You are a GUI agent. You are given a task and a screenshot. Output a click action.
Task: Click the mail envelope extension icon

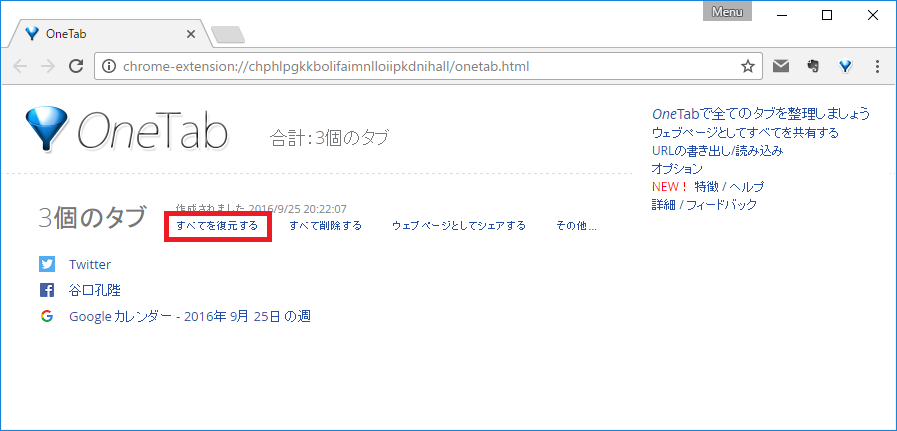[781, 67]
